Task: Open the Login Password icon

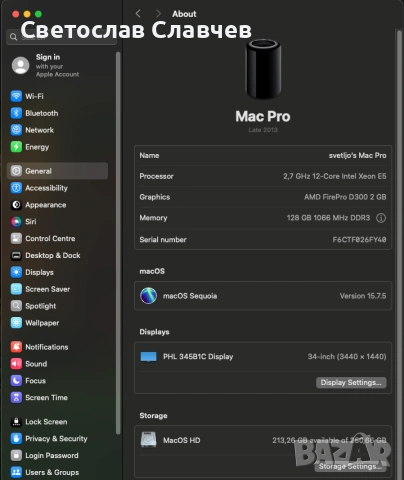Action: 16,455
